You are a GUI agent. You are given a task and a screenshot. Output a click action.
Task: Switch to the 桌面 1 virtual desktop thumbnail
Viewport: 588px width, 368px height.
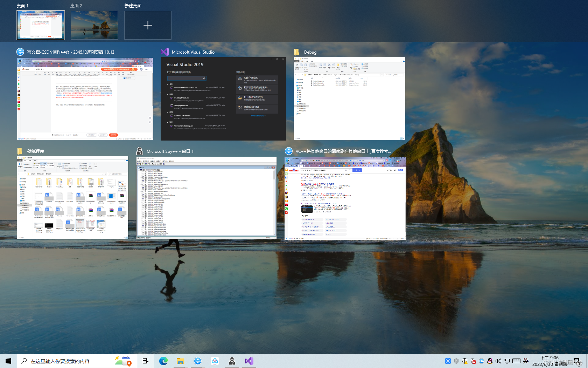(x=41, y=25)
